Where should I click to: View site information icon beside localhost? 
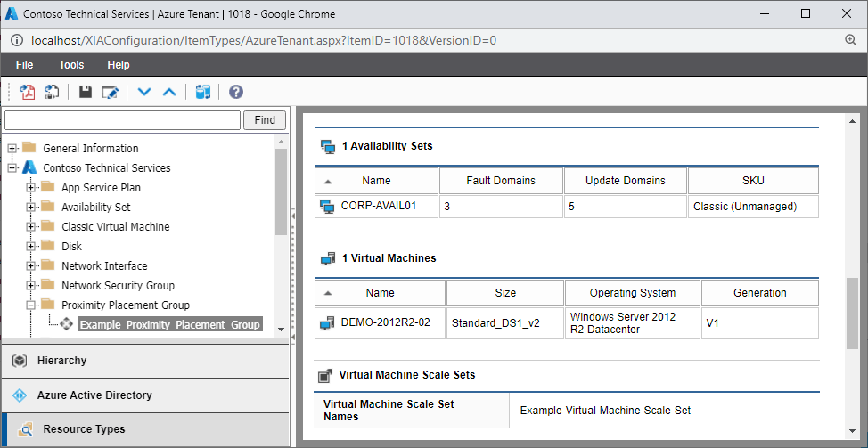[17, 40]
